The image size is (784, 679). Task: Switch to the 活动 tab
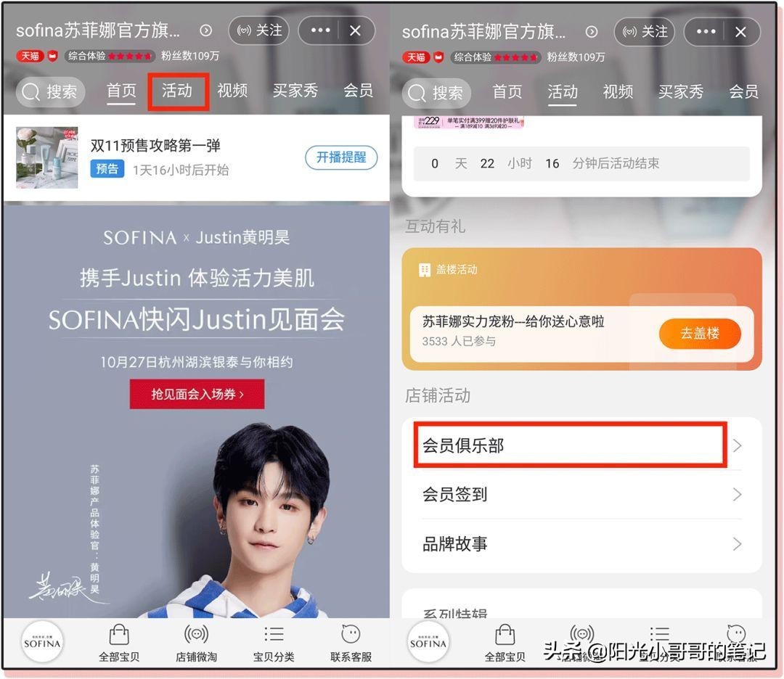click(177, 91)
